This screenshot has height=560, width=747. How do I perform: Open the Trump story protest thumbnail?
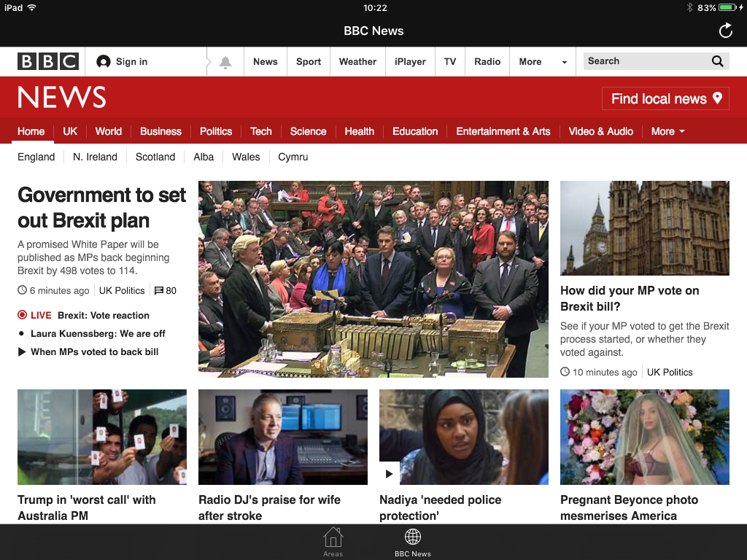tap(102, 437)
